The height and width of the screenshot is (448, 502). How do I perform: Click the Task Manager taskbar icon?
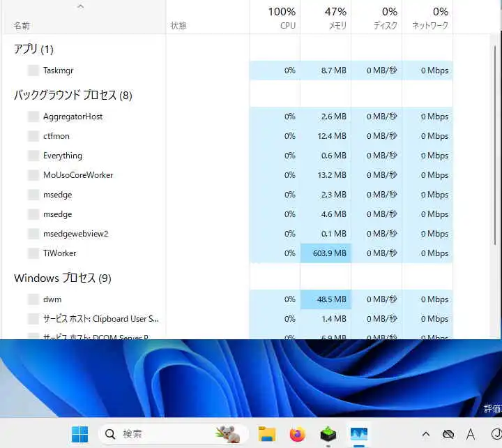tap(359, 435)
